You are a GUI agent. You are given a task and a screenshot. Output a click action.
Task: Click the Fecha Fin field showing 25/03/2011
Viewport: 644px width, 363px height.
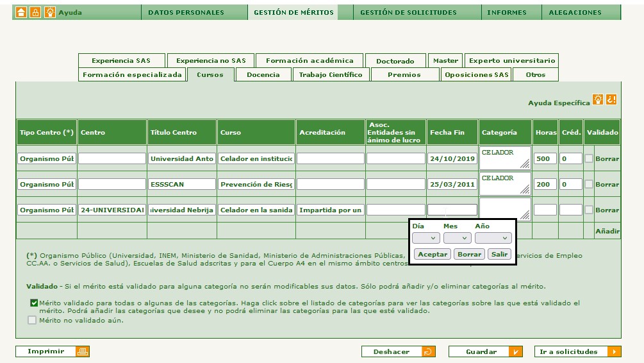pos(452,184)
